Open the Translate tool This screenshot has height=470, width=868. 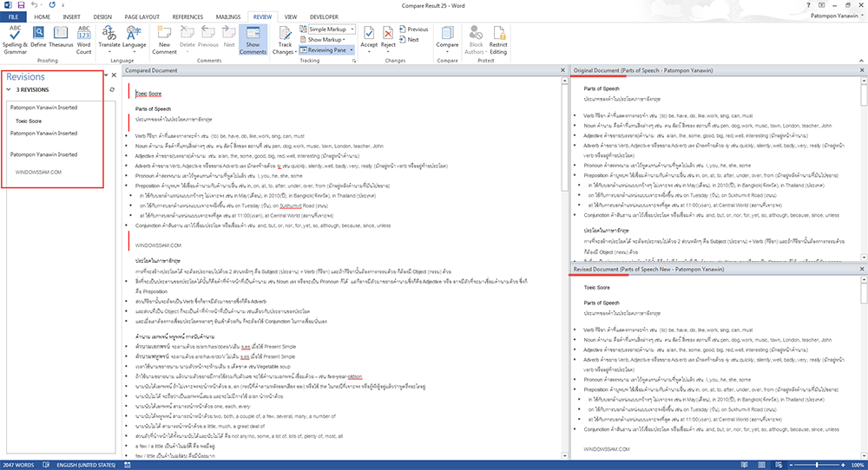[109, 37]
